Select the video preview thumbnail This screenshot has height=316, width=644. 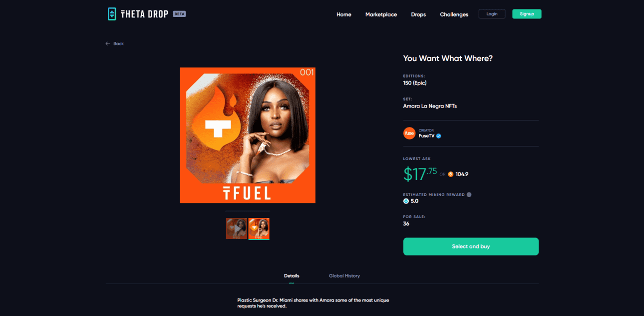click(x=237, y=228)
